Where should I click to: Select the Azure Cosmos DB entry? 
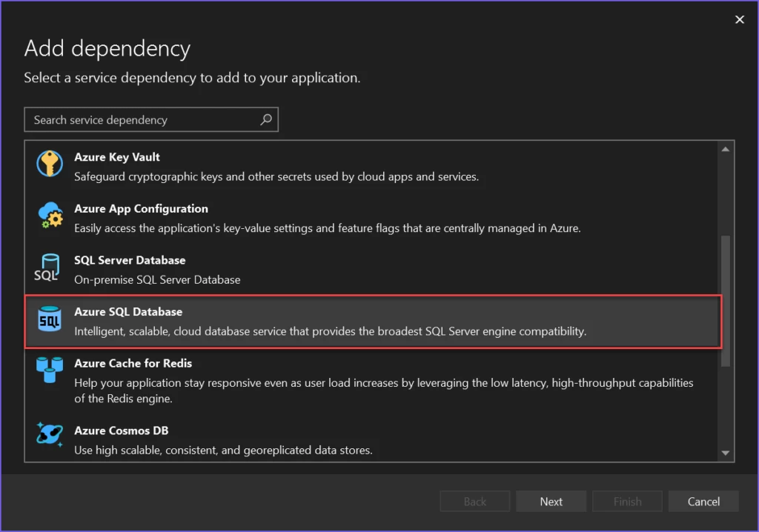296,439
